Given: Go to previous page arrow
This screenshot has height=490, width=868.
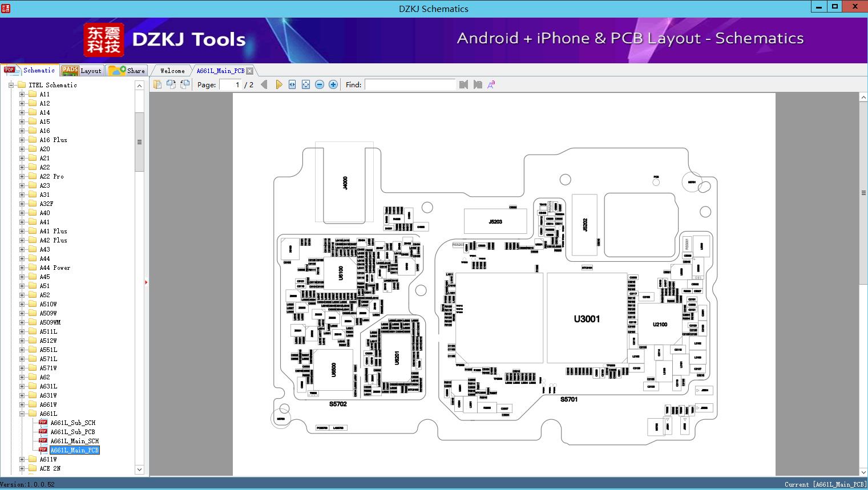Looking at the screenshot, I should click(x=264, y=84).
